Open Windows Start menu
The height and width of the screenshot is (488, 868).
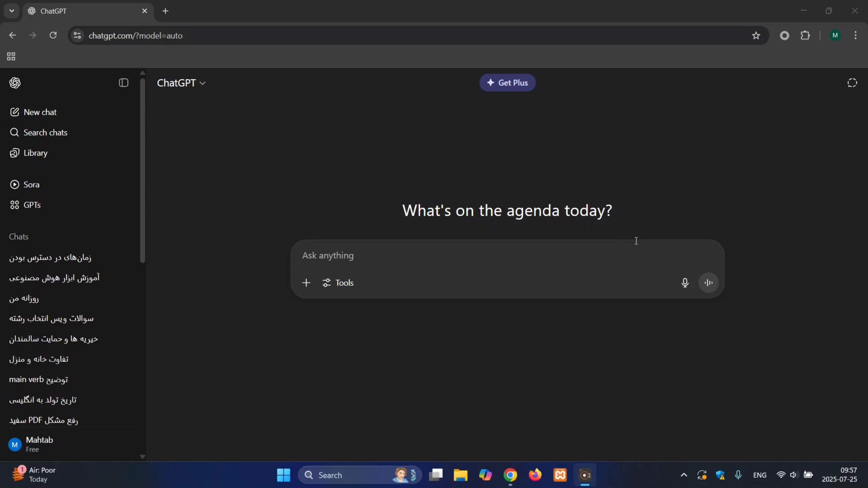(284, 475)
